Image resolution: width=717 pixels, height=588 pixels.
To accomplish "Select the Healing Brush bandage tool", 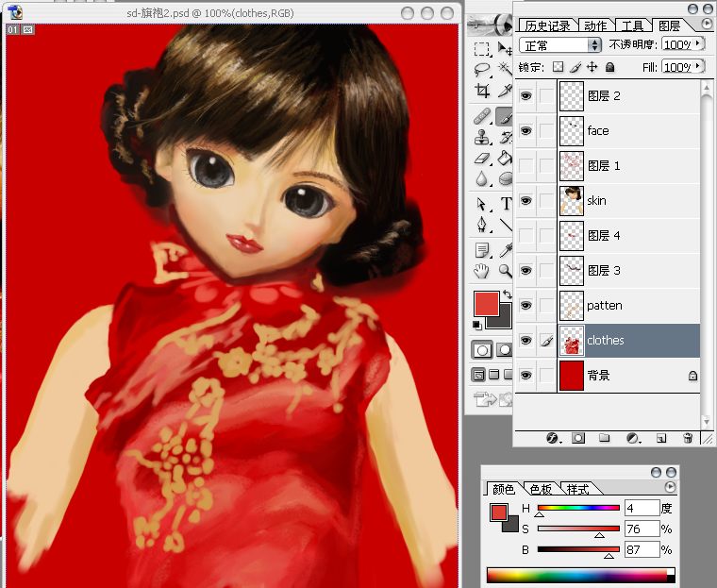I will 481,116.
